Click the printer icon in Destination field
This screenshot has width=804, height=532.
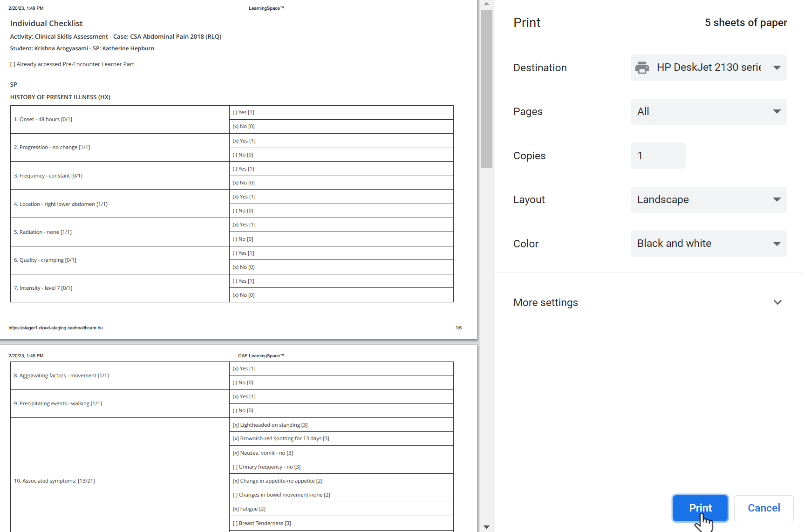point(642,68)
